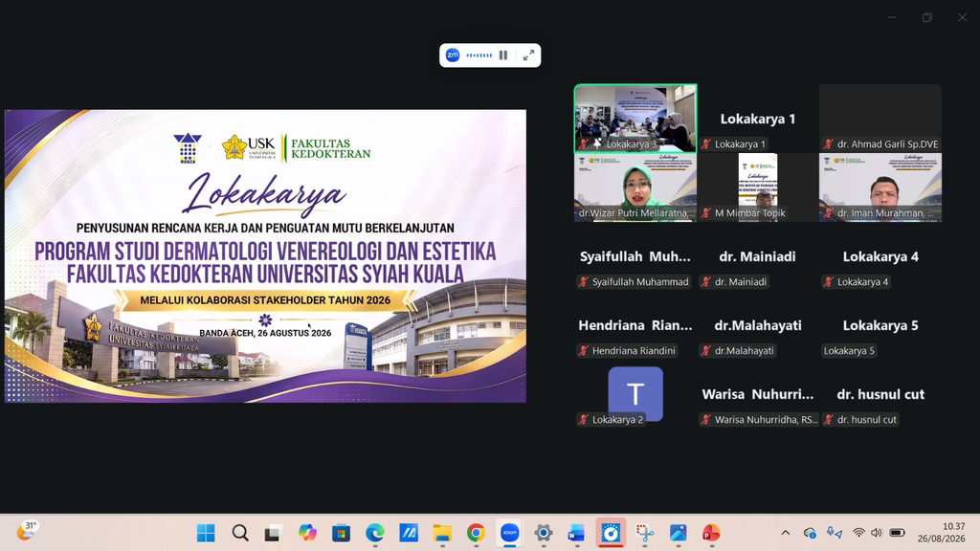Select the dr.Malahayati participant tile
The height and width of the screenshot is (551, 980).
[758, 325]
